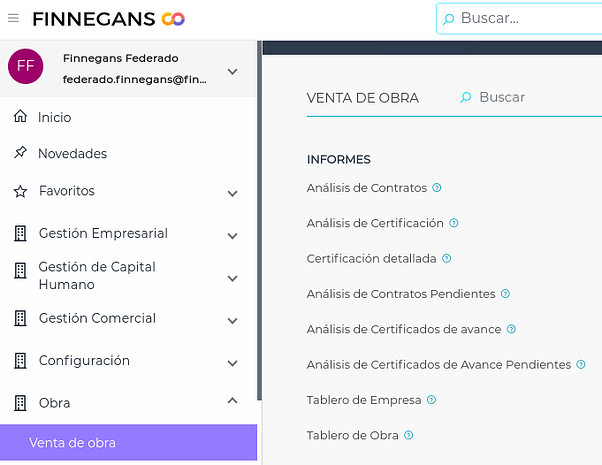Click the Favoritos star icon

coord(20,191)
